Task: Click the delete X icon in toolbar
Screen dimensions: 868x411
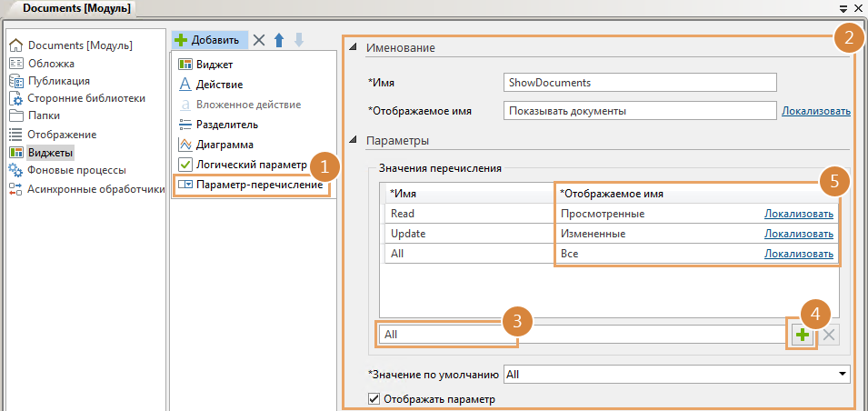Action: pos(259,40)
